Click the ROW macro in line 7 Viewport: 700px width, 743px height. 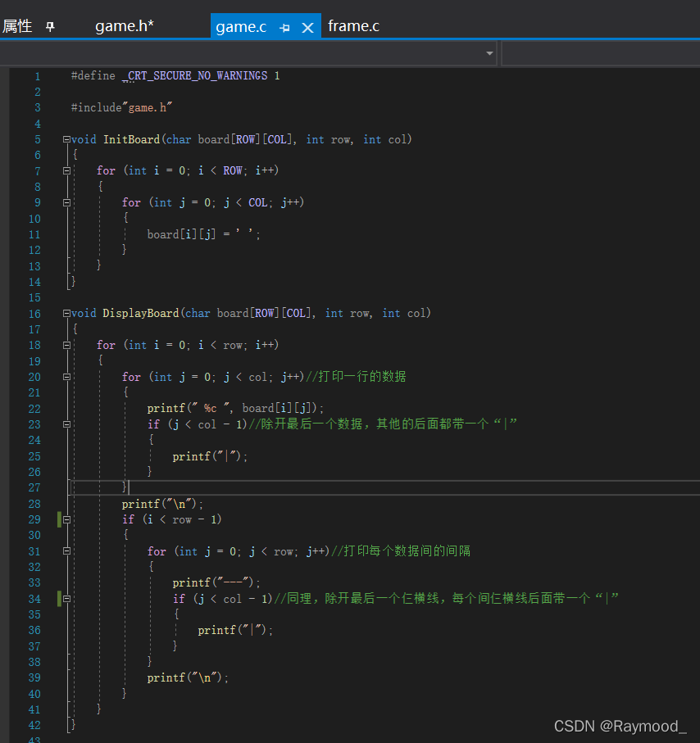pos(233,170)
